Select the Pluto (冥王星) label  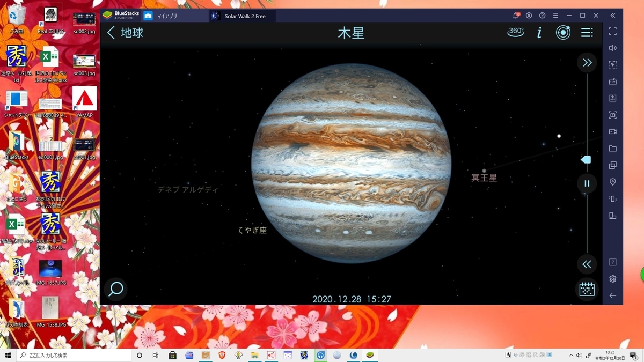[484, 178]
